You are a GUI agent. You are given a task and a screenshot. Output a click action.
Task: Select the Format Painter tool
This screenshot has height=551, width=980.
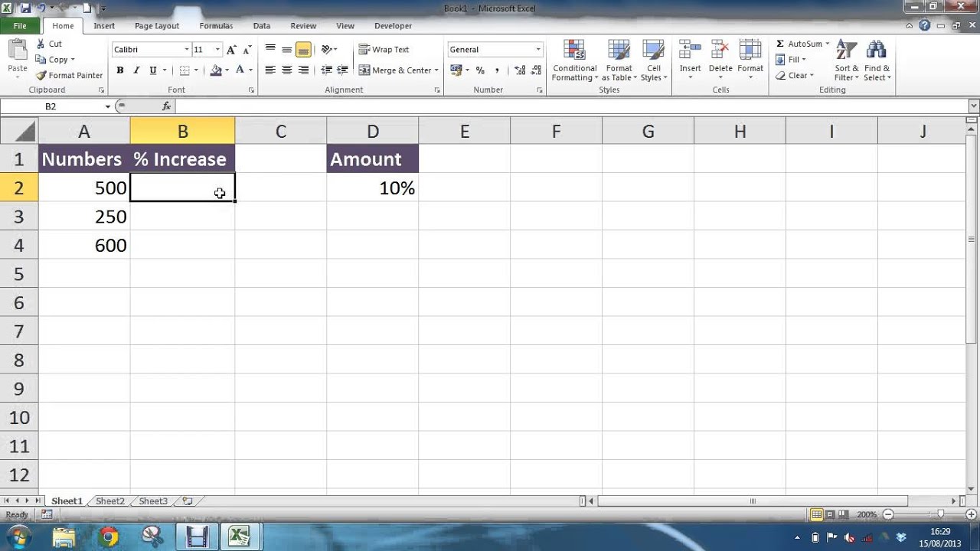pyautogui.click(x=69, y=75)
